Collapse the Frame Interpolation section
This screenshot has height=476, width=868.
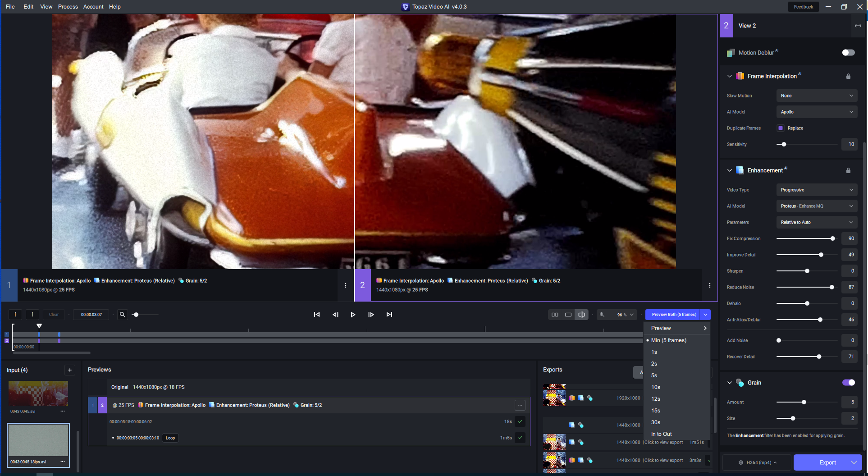(x=730, y=76)
